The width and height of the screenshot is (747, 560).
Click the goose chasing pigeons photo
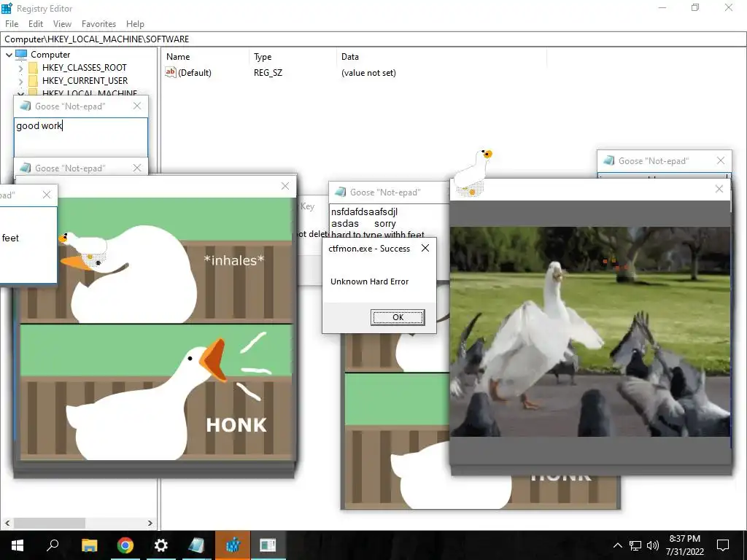[589, 332]
